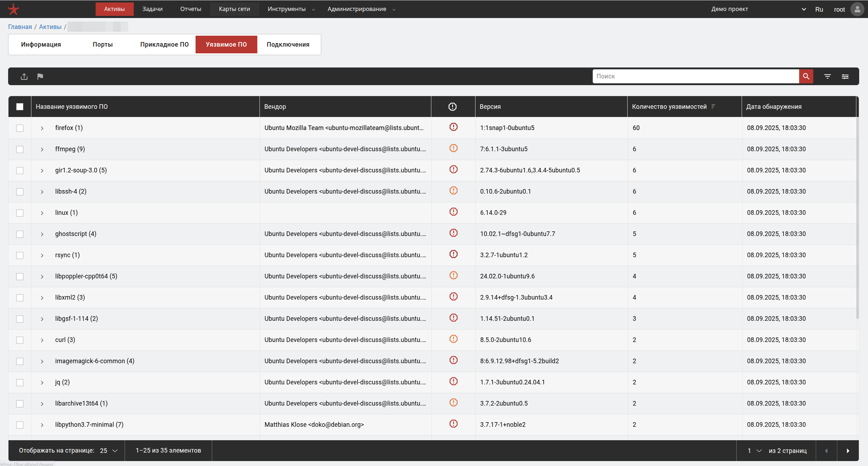Click severity icon in libpython3.7-minimal row
Image resolution: width=868 pixels, height=466 pixels.
[x=454, y=424]
